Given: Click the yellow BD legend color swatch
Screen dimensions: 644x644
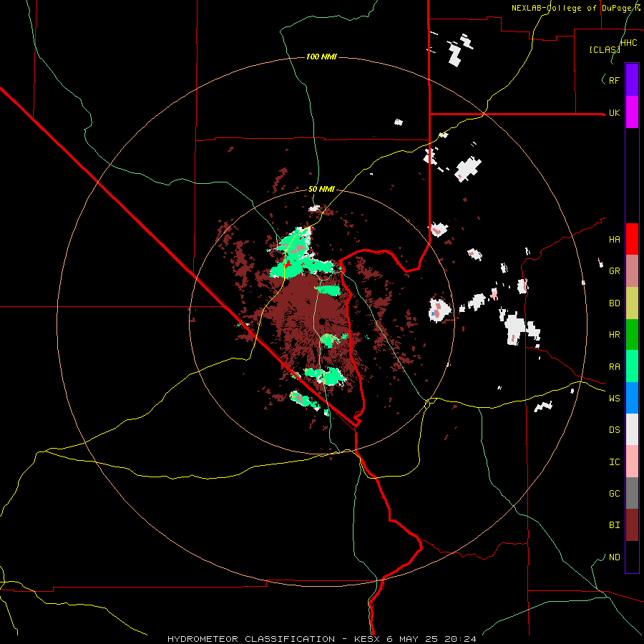Looking at the screenshot, I should pos(632,303).
